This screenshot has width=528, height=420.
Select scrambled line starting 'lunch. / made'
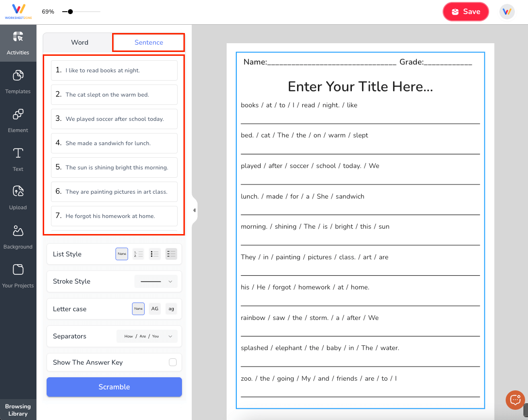pos(302,196)
